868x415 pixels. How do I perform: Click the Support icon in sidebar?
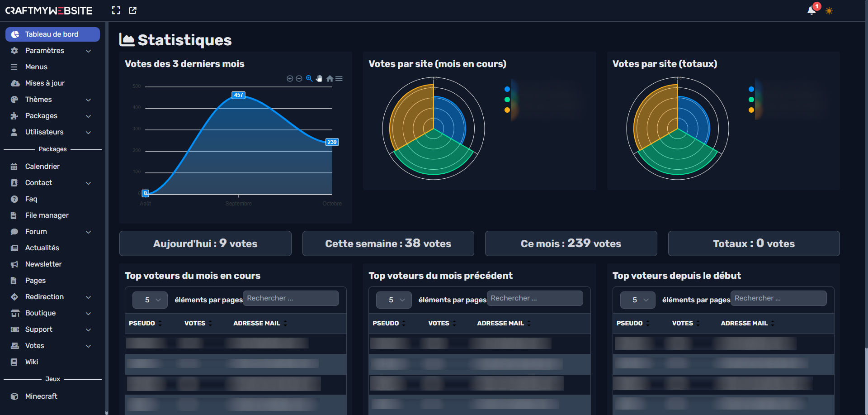[14, 329]
